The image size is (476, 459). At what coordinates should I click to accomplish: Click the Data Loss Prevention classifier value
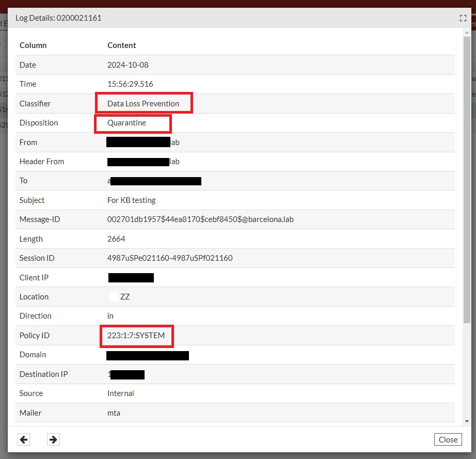[x=143, y=103]
